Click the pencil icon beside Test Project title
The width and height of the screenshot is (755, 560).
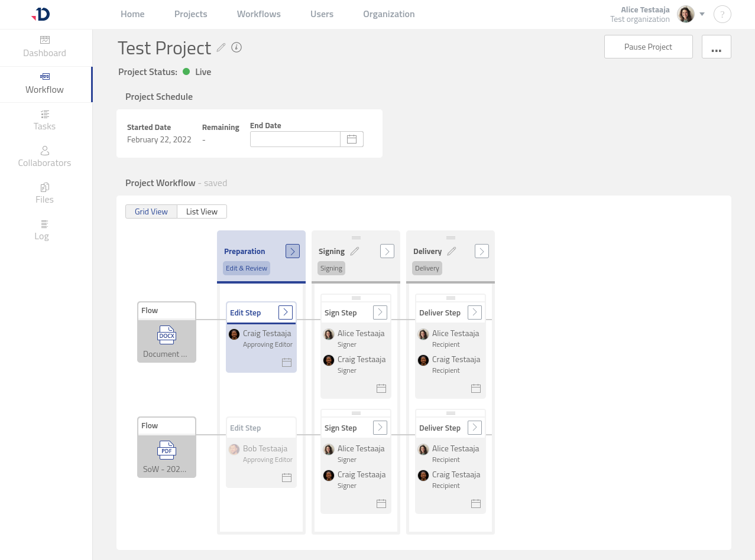tap(221, 47)
